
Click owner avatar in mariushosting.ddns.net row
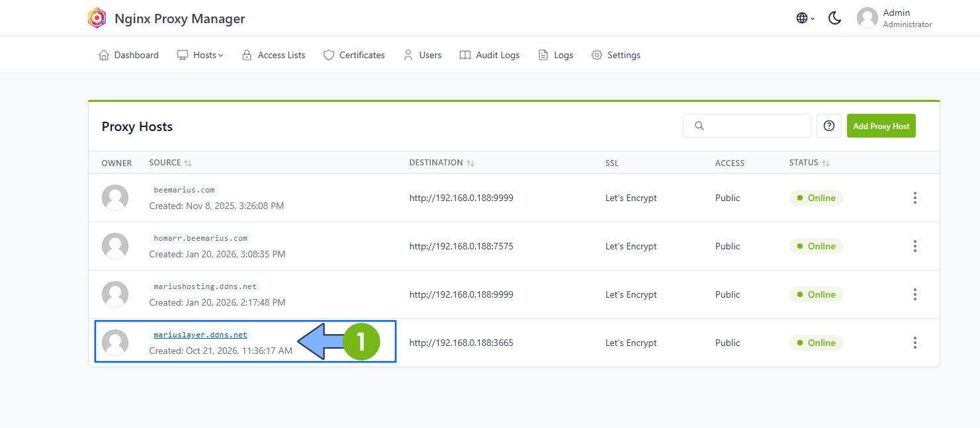pos(115,294)
